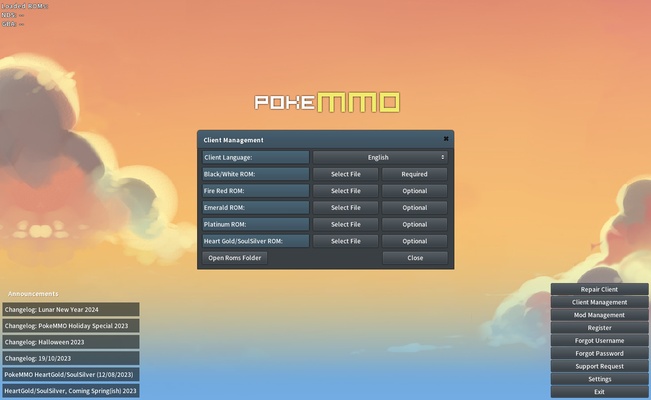Open Support Request
Viewport: 651px width, 400px height.
click(599, 366)
